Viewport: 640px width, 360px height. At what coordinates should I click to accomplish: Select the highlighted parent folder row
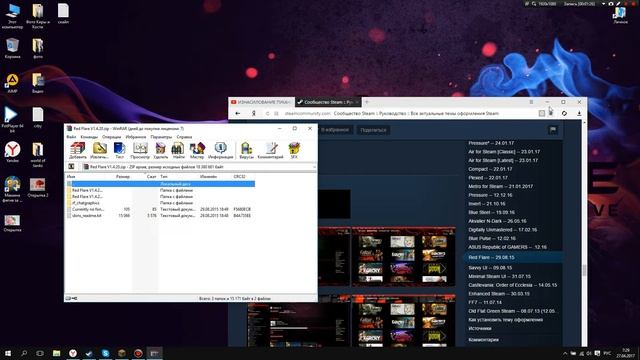point(161,184)
